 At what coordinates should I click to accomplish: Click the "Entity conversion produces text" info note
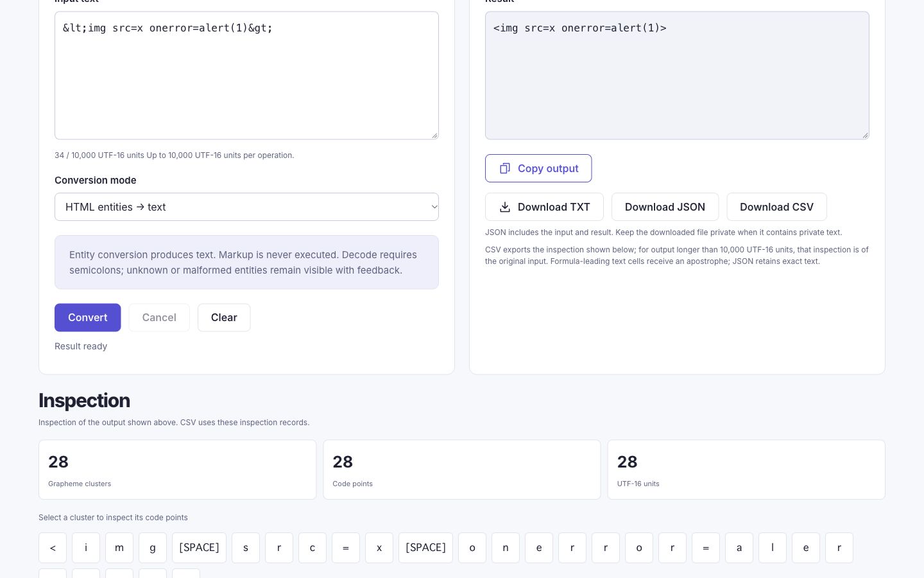246,262
